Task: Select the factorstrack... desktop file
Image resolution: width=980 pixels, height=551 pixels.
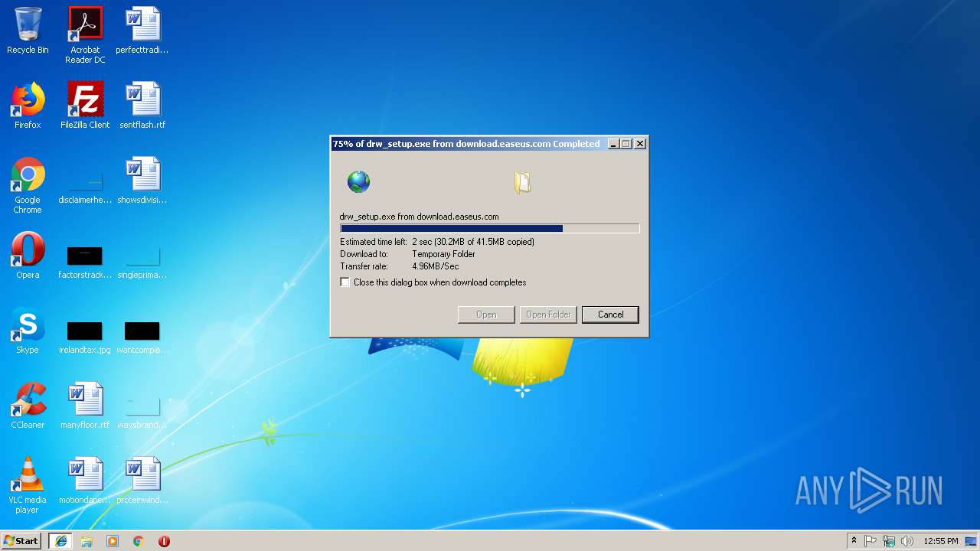Action: (x=85, y=262)
